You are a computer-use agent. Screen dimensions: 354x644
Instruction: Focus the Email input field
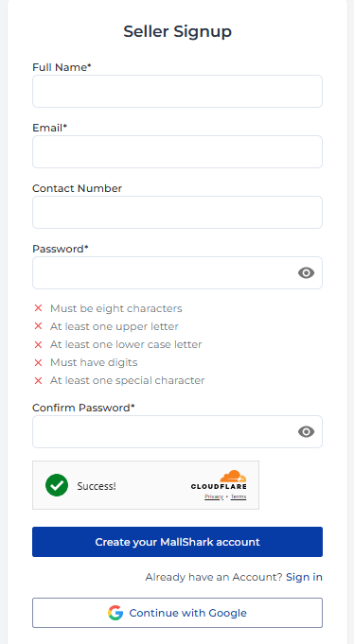coord(177,151)
